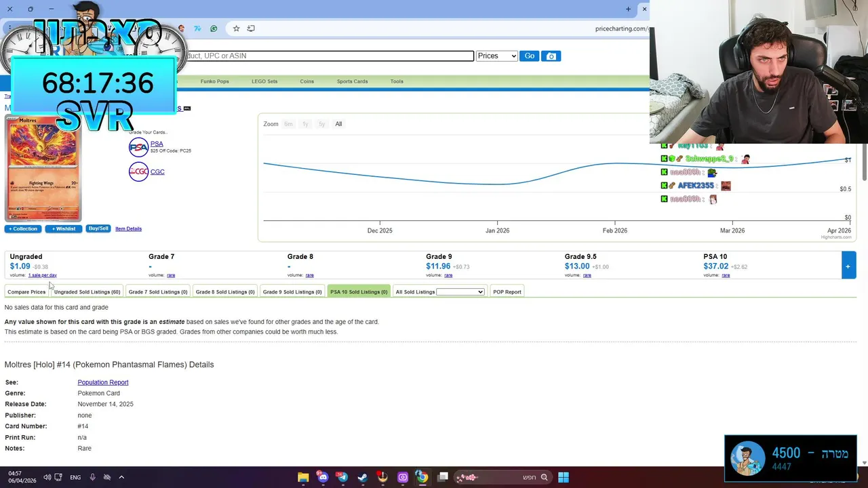The image size is (868, 488).
Task: Bookmark this page with the star icon
Action: (x=236, y=28)
